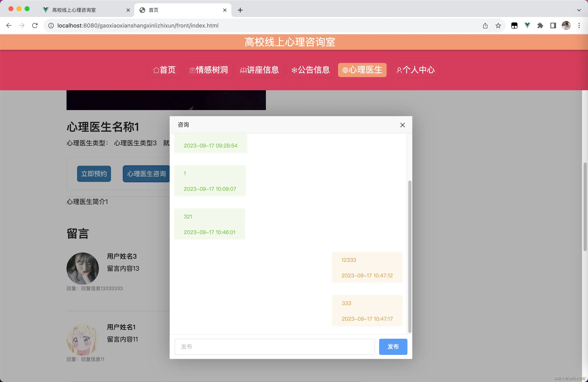Close the 咨询 dialog
This screenshot has width=588, height=382.
(x=402, y=125)
